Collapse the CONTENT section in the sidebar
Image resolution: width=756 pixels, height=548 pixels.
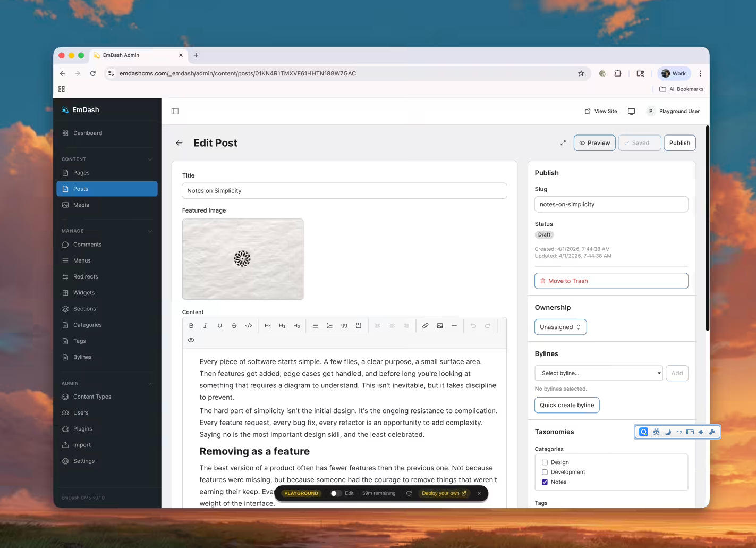pos(150,159)
